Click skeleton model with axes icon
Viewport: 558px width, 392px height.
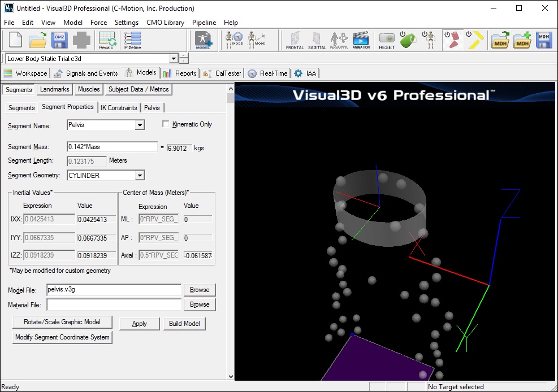click(257, 40)
